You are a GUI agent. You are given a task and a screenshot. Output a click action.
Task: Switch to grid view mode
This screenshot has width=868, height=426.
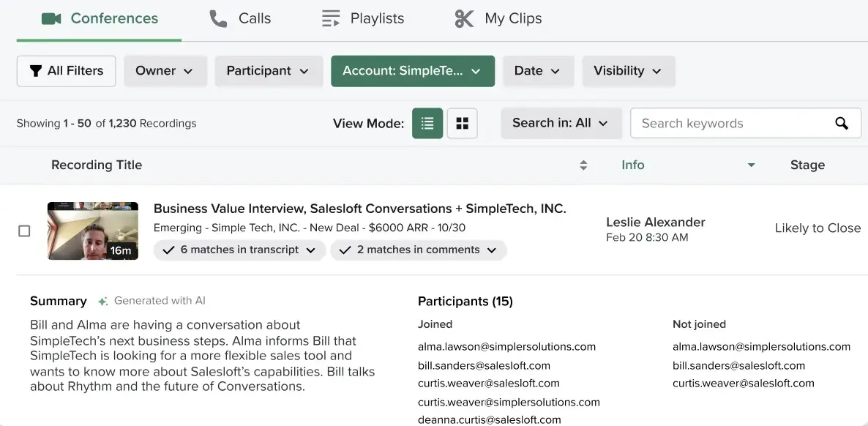pyautogui.click(x=463, y=123)
